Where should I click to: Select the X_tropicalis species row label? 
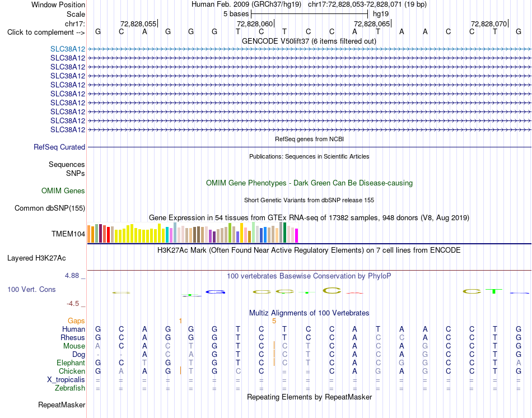coord(66,380)
